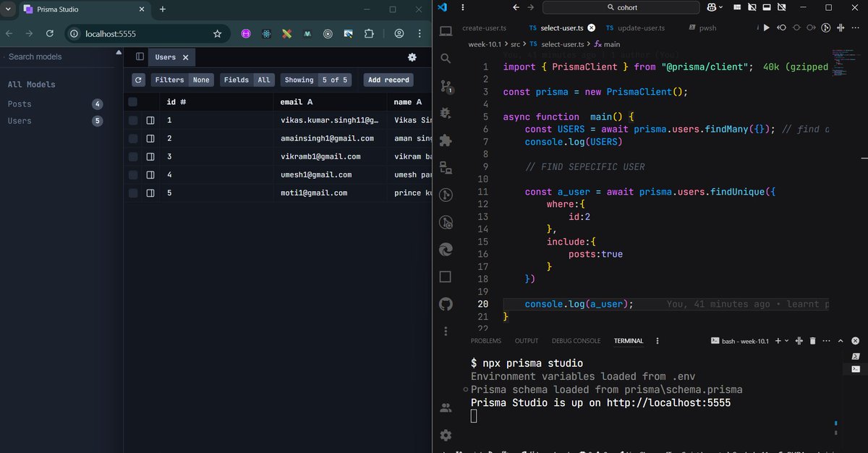Screen dimensions: 868x453
Task: Select Users model in sidebar
Action: (54, 121)
